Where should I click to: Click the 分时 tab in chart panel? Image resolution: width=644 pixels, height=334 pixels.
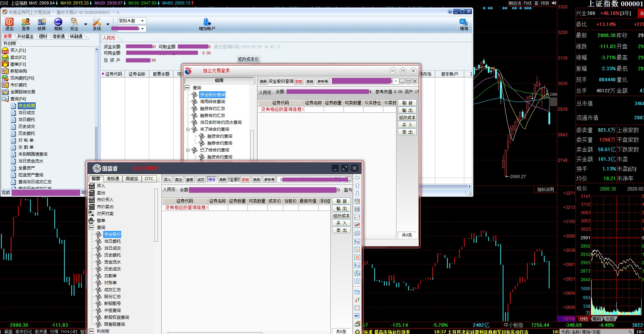[584, 319]
